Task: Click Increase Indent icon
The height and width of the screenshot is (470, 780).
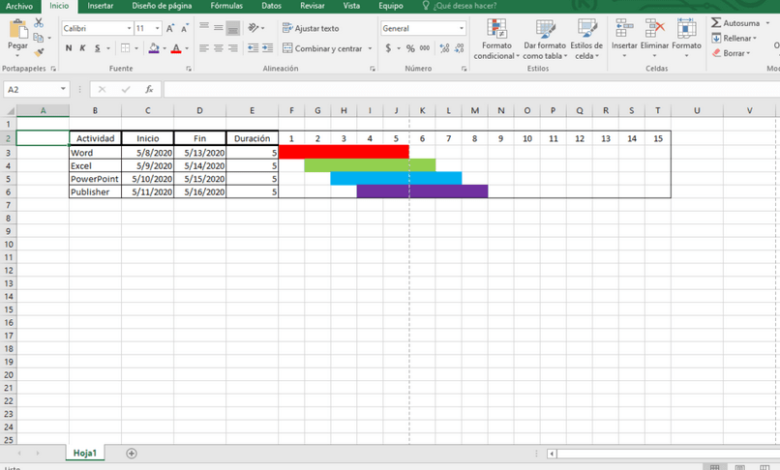Action: [x=268, y=48]
